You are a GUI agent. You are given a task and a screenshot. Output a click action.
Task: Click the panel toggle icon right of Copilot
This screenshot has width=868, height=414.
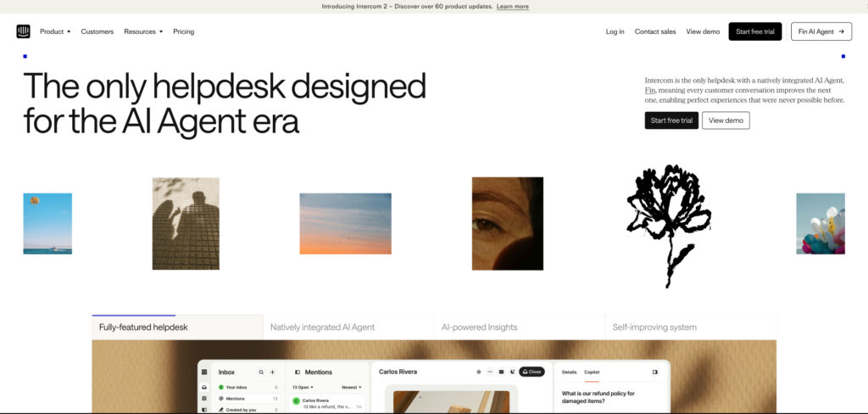tap(655, 372)
